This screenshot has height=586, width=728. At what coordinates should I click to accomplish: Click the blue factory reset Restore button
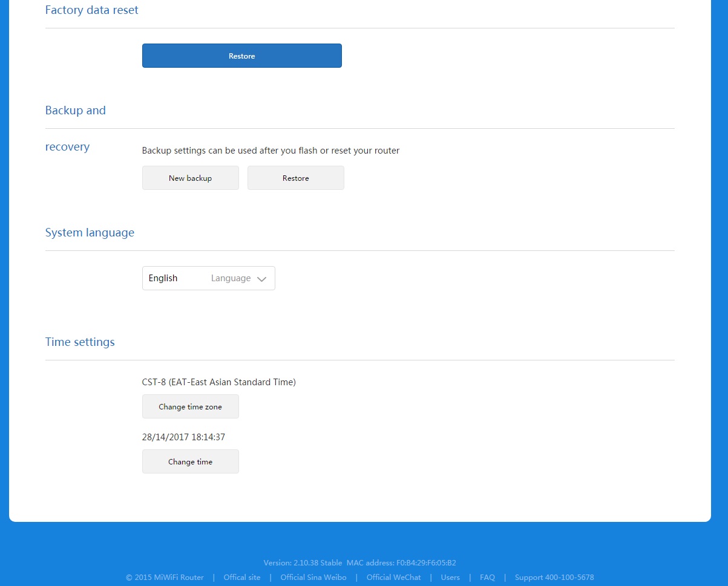(x=242, y=56)
